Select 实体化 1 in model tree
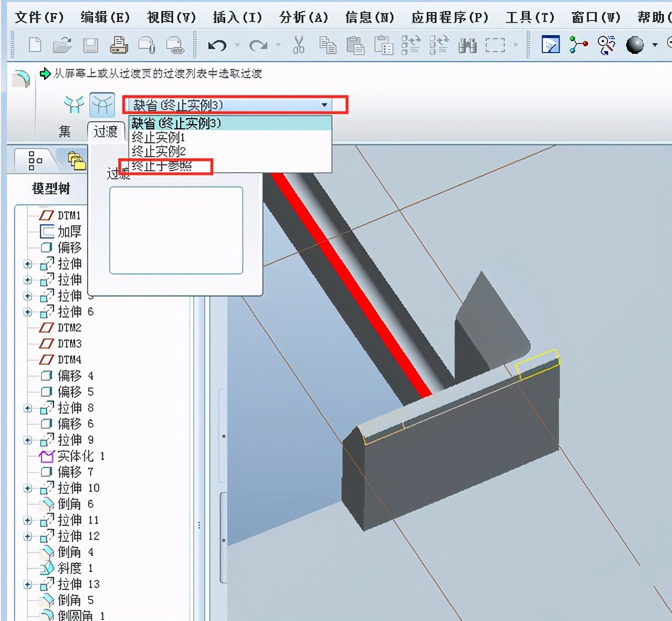 tap(75, 456)
